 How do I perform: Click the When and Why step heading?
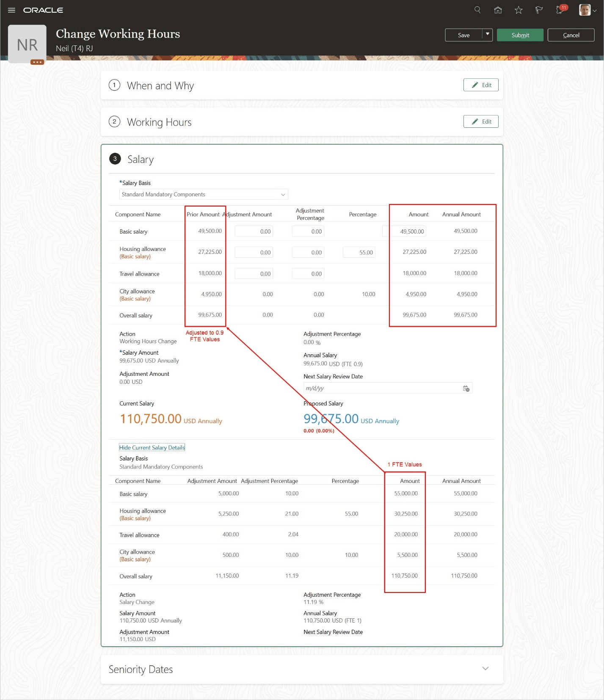(160, 85)
